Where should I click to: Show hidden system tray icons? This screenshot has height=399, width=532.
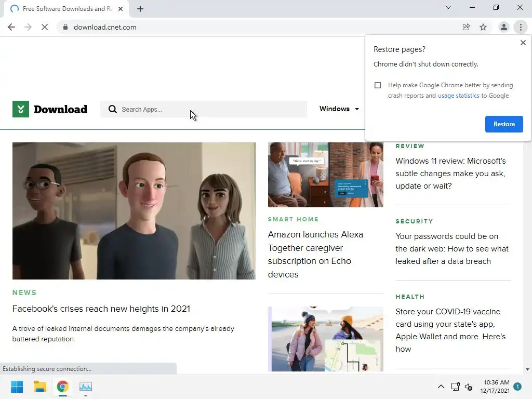pyautogui.click(x=441, y=387)
